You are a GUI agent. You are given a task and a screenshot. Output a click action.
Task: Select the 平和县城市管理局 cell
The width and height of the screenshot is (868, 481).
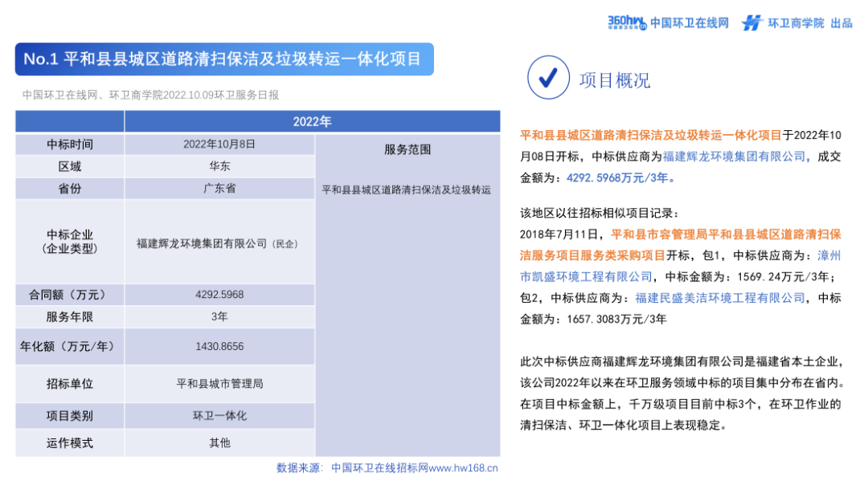219,384
